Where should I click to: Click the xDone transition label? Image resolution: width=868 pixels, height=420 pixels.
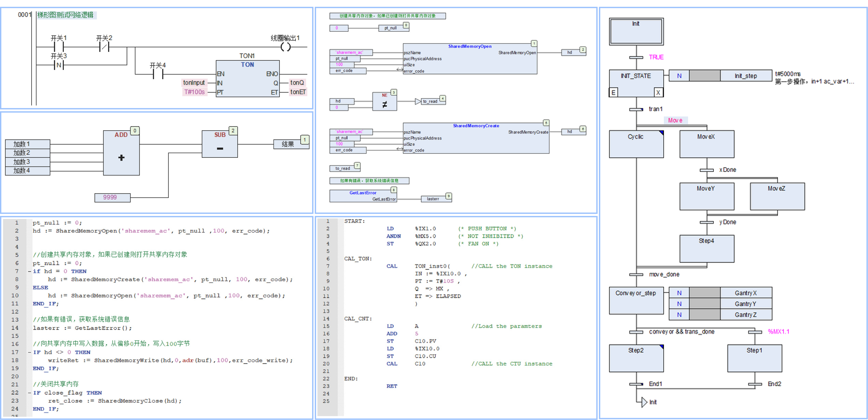pos(728,170)
